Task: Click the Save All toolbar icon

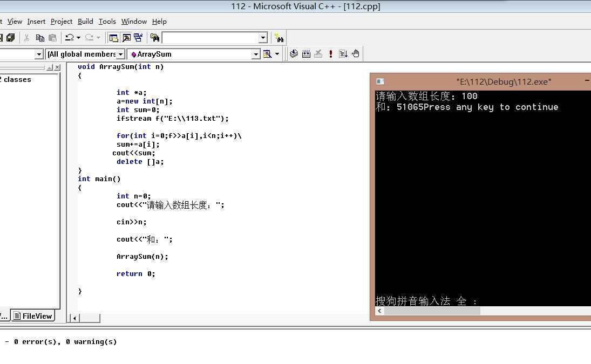Action: point(11,37)
